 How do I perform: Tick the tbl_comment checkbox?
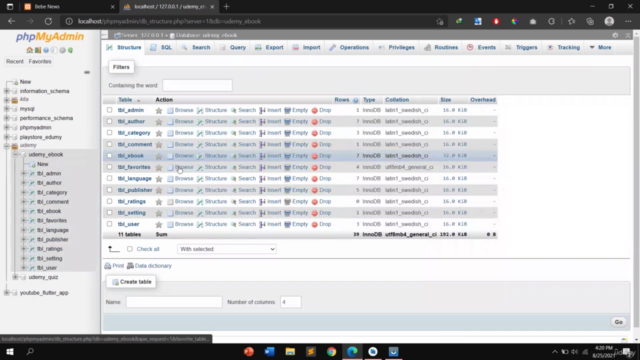point(109,144)
